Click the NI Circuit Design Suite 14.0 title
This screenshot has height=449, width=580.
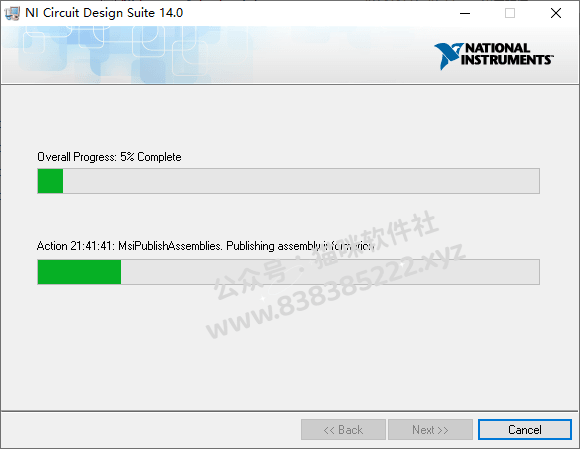pyautogui.click(x=104, y=13)
